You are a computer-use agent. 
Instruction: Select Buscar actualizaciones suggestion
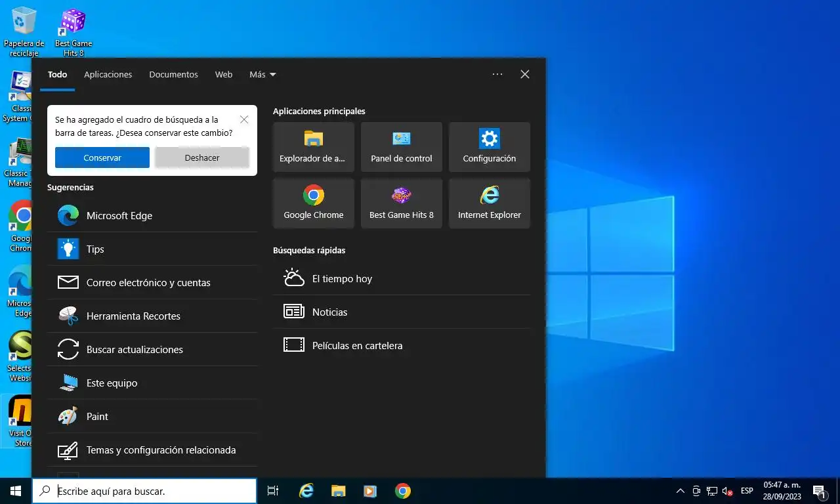(152, 349)
